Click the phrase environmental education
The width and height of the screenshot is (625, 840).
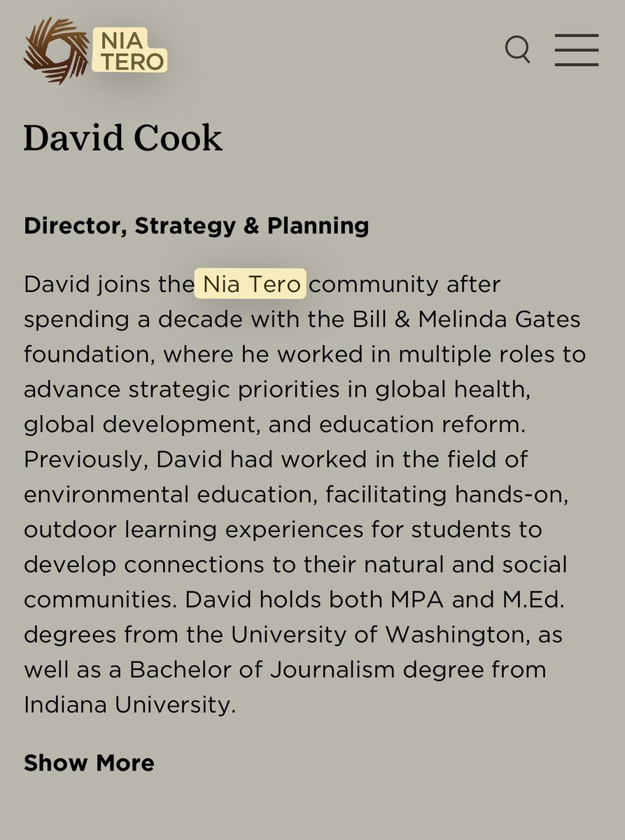(x=167, y=495)
